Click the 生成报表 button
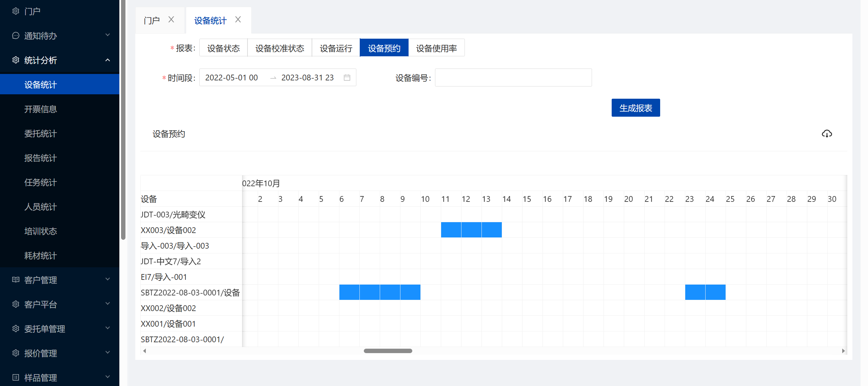The width and height of the screenshot is (868, 386). pos(635,108)
